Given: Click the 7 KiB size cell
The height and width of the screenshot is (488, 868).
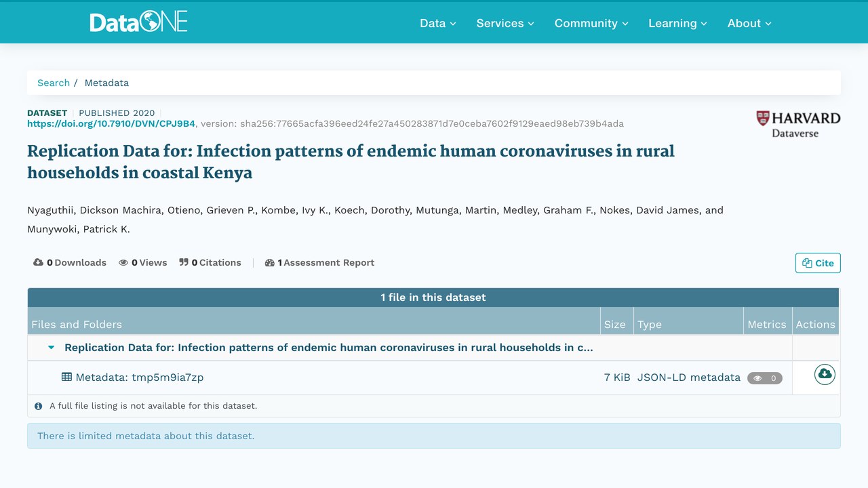Looking at the screenshot, I should [617, 378].
